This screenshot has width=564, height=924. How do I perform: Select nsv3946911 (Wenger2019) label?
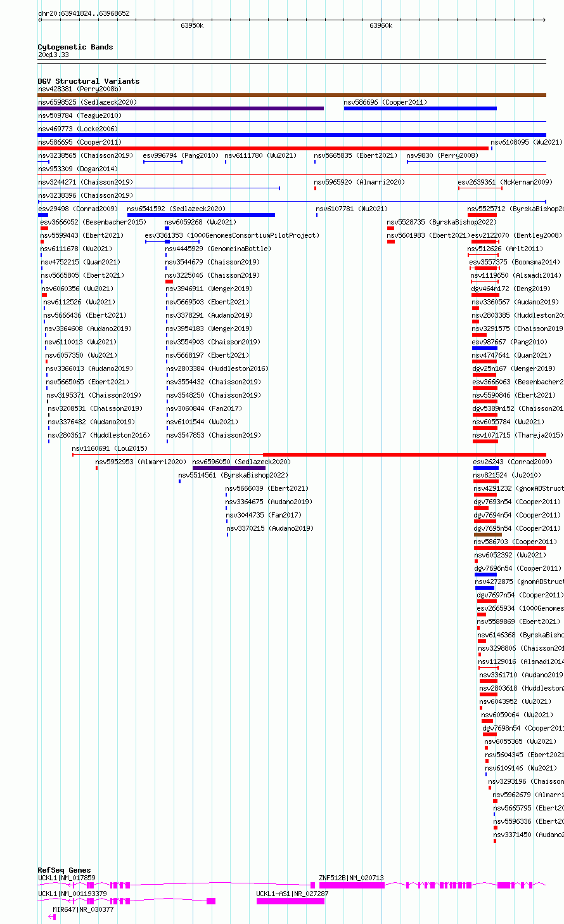click(209, 289)
